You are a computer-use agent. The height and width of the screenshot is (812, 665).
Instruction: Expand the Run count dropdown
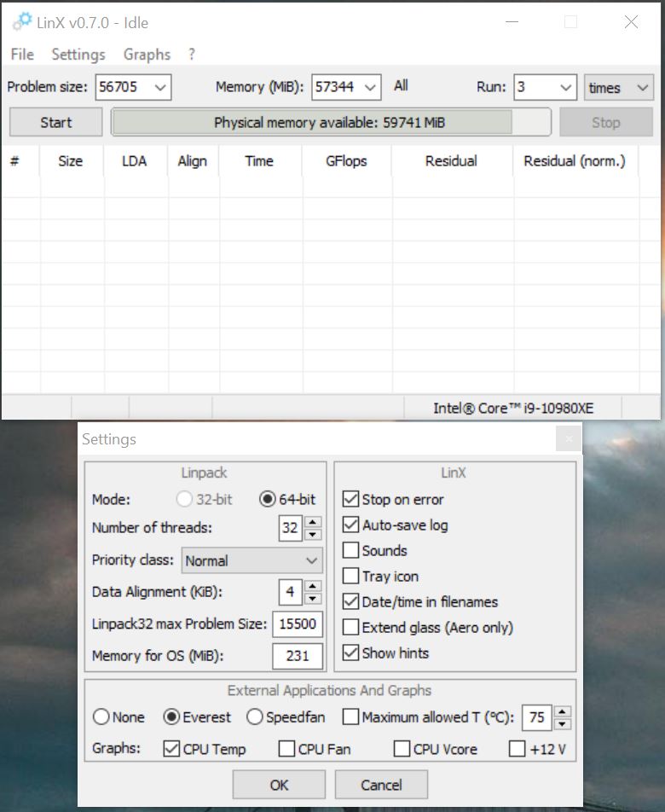(565, 88)
